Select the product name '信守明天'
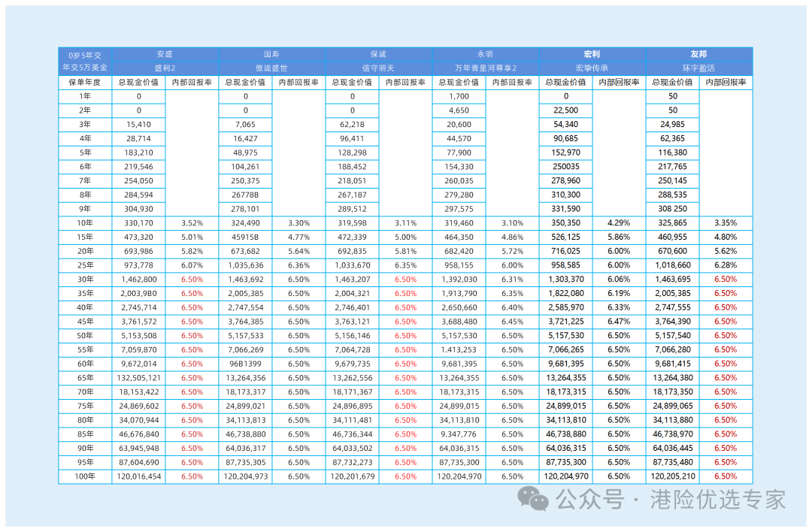Viewport: 812px width, 532px height. pos(378,68)
